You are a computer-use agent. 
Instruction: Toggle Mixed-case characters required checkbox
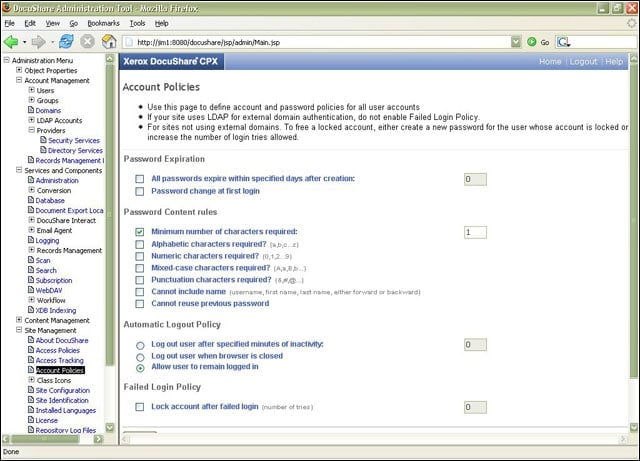tap(140, 268)
